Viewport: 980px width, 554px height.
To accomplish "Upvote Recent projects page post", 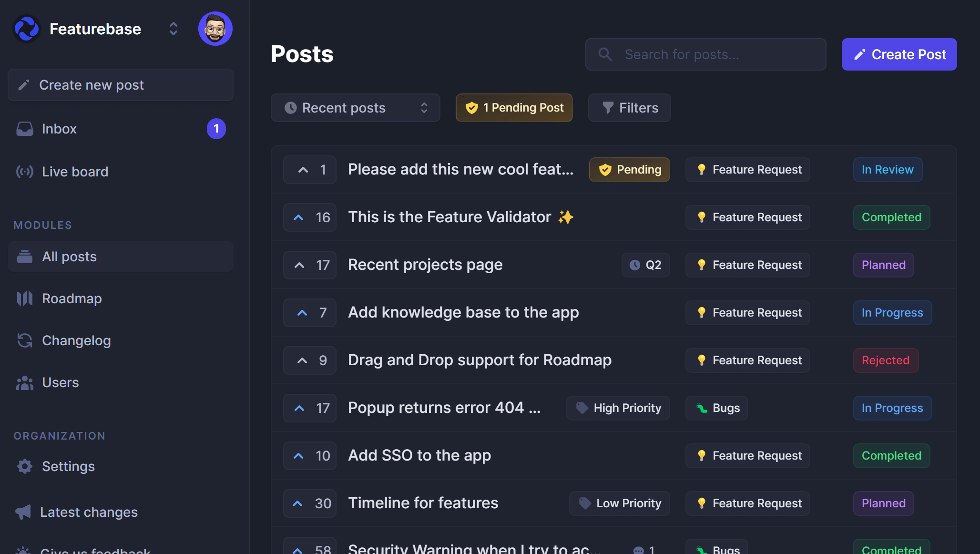I will pos(310,265).
